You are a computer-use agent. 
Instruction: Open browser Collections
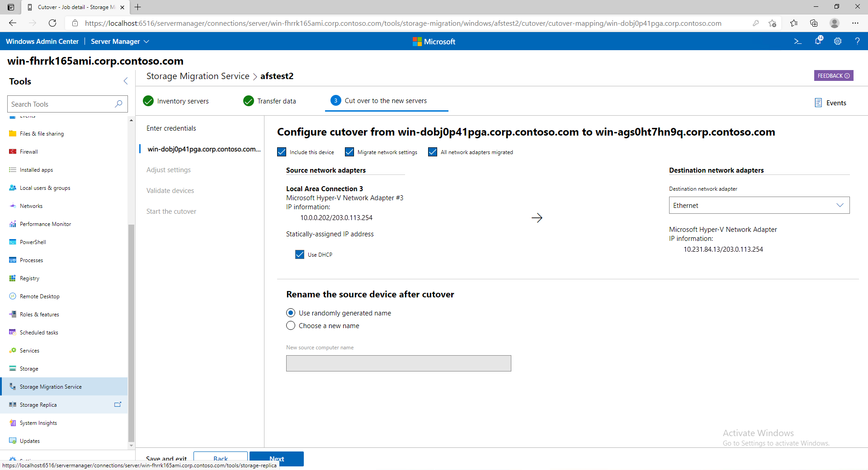[x=814, y=23]
